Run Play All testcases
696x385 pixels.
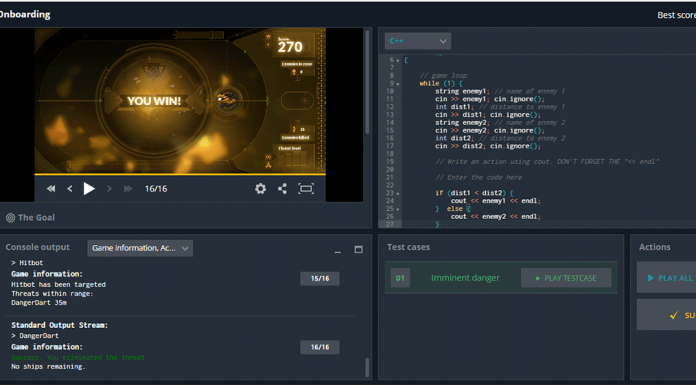pyautogui.click(x=666, y=278)
